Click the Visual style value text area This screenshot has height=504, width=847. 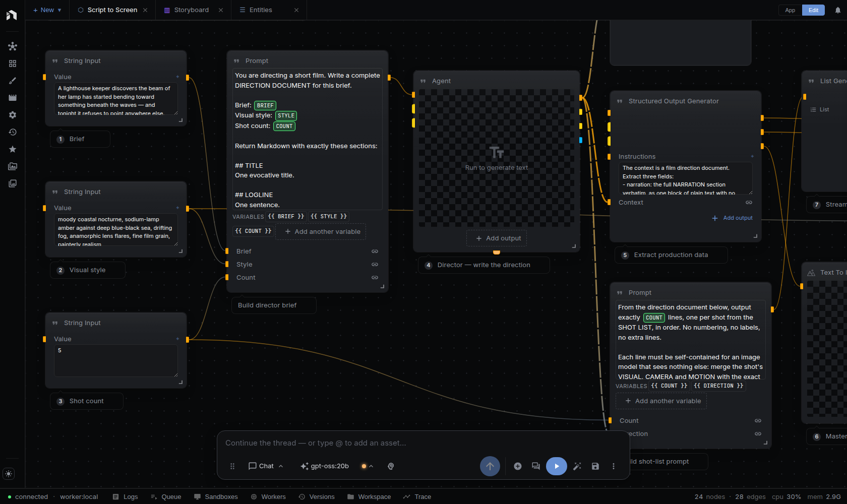pyautogui.click(x=116, y=230)
